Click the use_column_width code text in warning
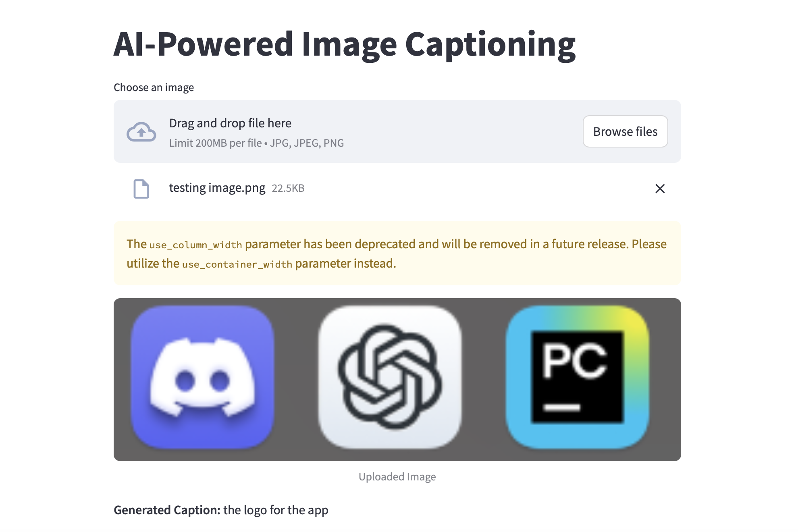Image resolution: width=798 pixels, height=532 pixels. [x=195, y=245]
